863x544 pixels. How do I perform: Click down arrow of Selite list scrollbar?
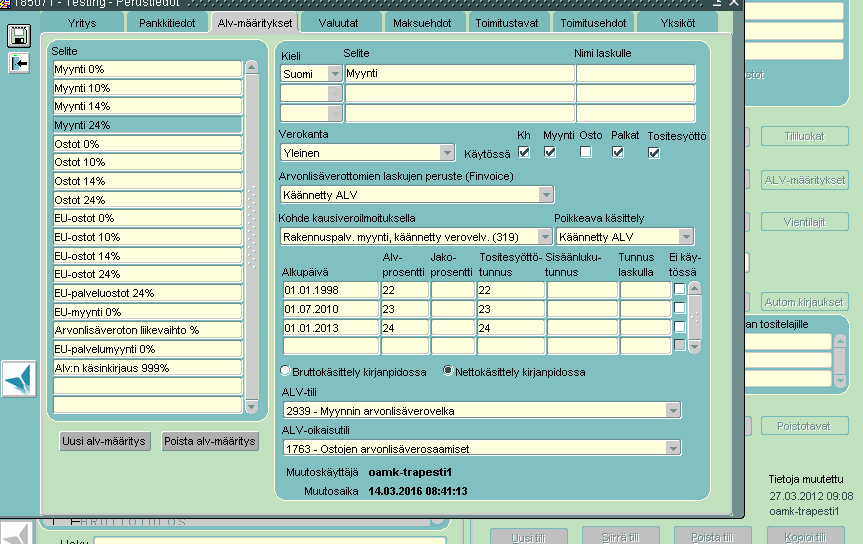[252, 407]
